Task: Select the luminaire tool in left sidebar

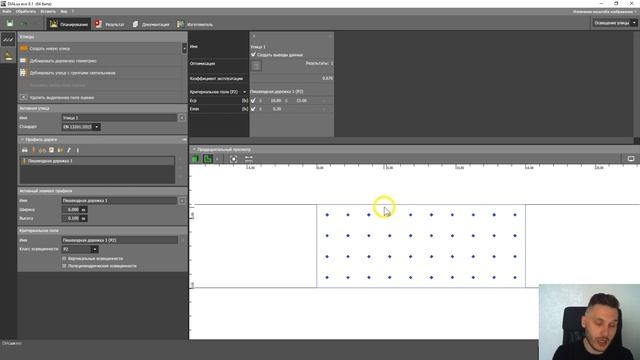Action: (8, 56)
